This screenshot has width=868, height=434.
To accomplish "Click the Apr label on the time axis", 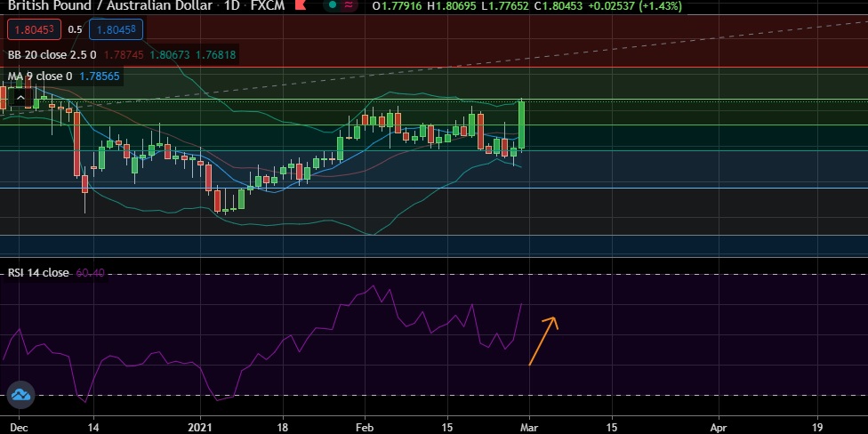I will click(x=719, y=428).
